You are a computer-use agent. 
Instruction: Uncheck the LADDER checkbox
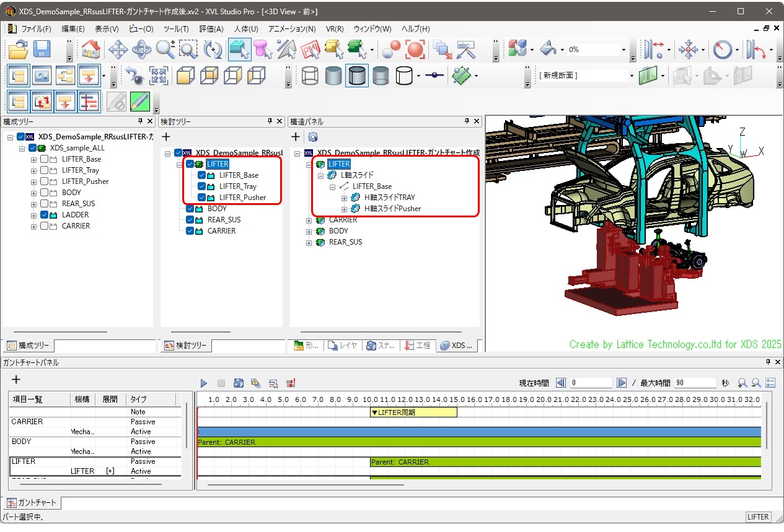(45, 215)
